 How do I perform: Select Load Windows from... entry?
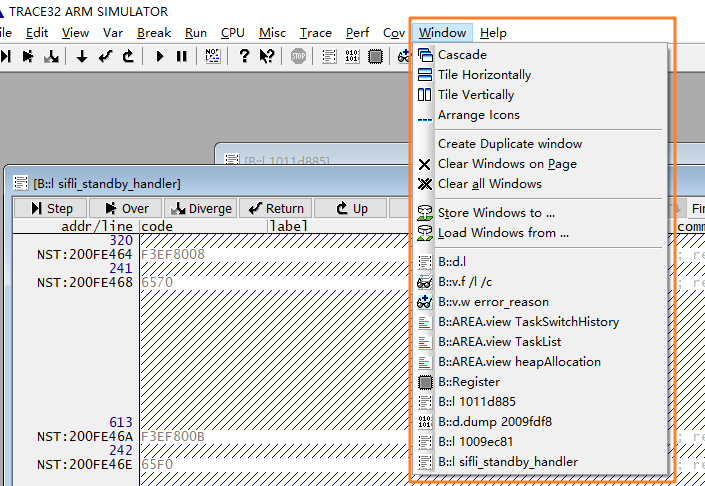[x=503, y=233]
